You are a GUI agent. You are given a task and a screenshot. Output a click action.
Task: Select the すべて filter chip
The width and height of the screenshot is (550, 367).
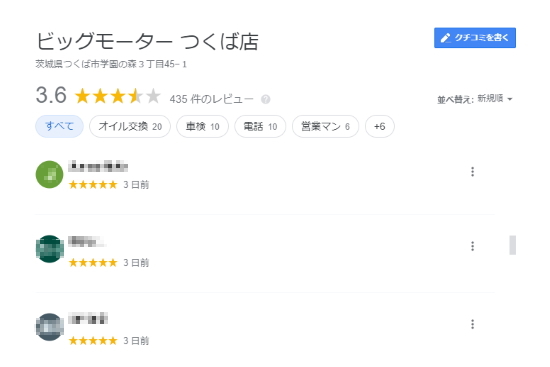pos(59,126)
